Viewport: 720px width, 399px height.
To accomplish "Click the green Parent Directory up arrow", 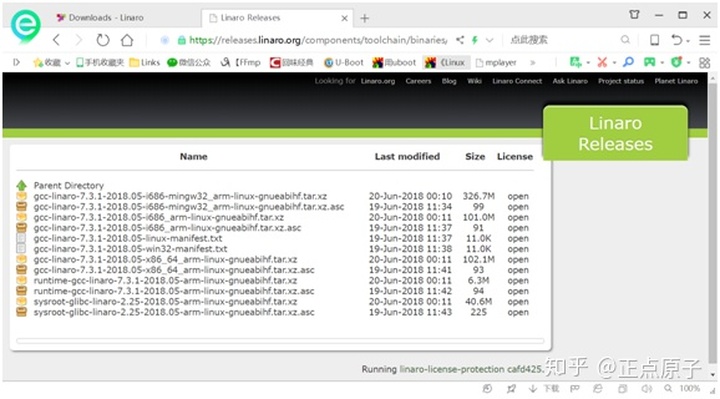I will (x=22, y=185).
